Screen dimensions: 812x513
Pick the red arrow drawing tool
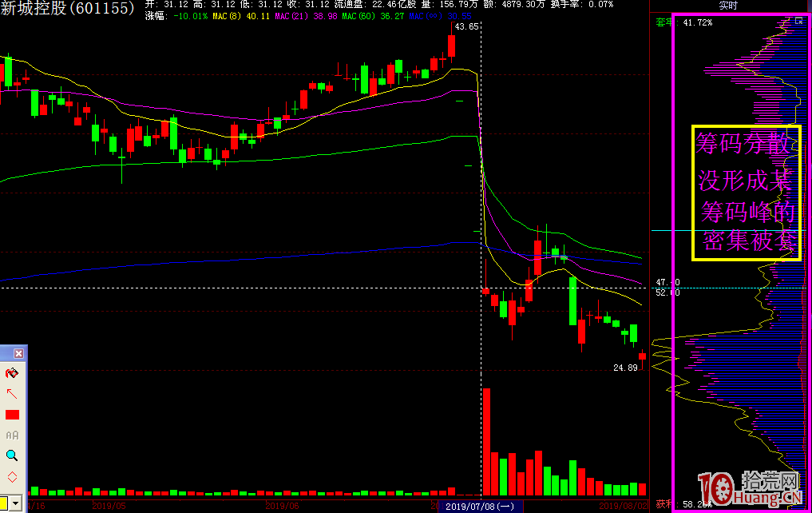point(12,394)
